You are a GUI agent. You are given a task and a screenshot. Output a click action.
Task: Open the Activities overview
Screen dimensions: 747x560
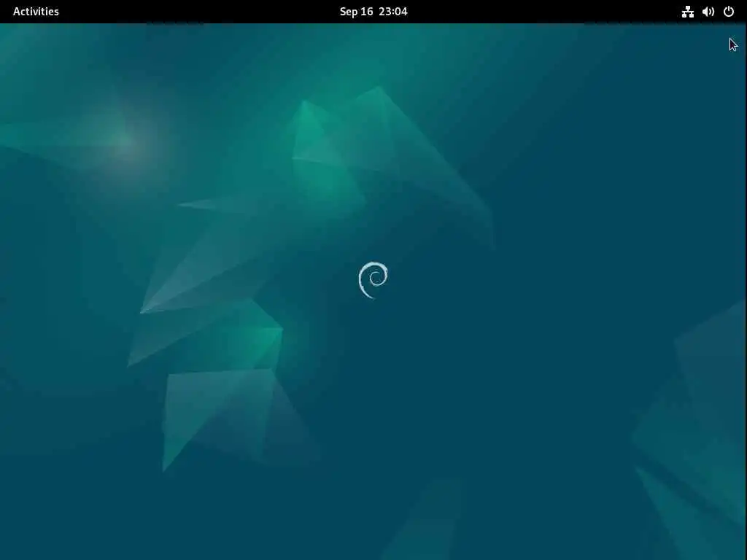(x=36, y=12)
